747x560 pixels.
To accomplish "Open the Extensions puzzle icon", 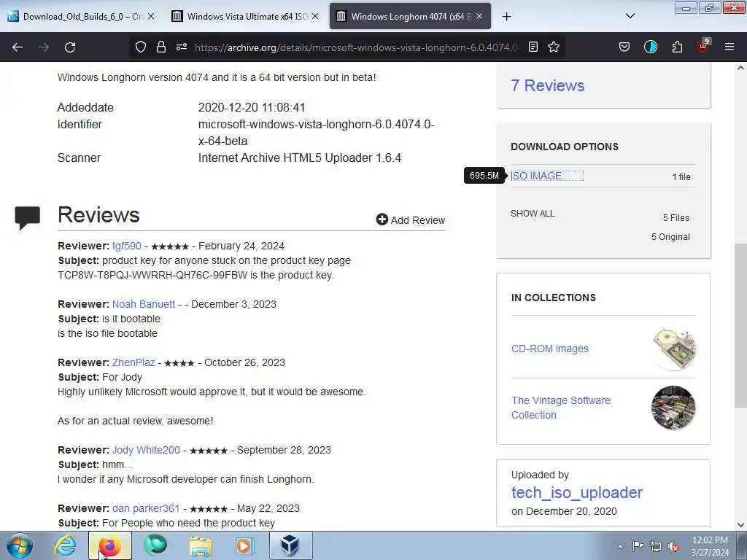I will pyautogui.click(x=677, y=47).
